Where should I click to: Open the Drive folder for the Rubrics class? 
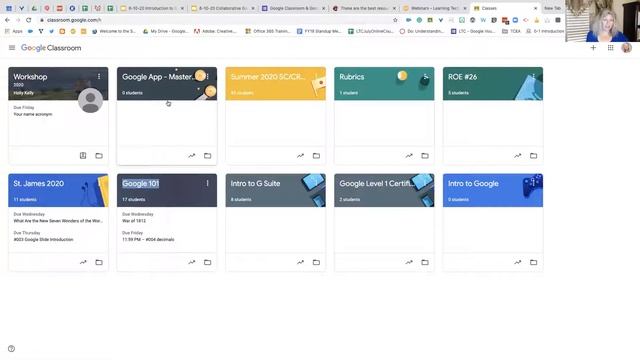425,156
